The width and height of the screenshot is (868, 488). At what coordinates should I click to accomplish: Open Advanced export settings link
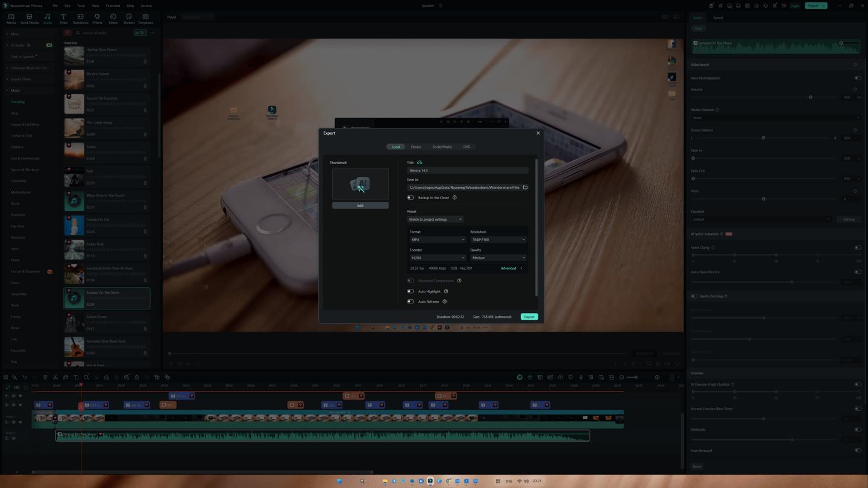click(x=511, y=268)
